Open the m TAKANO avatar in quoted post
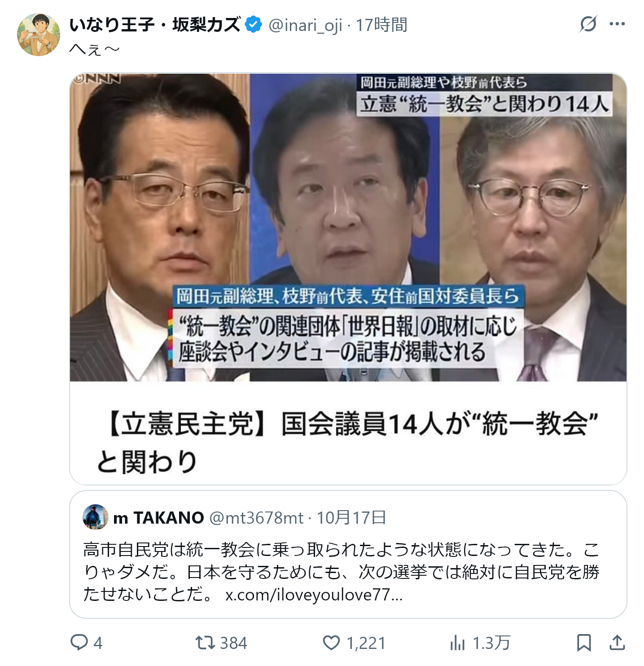 click(96, 517)
